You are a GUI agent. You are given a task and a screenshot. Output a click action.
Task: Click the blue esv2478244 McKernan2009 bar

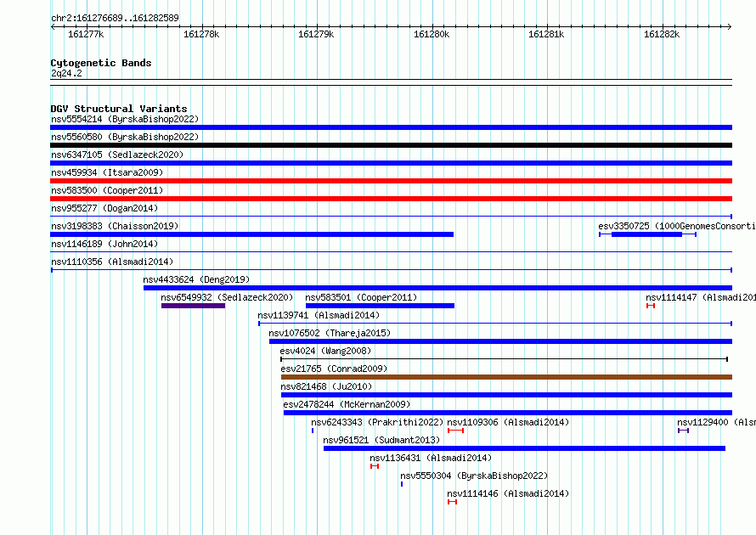tap(508, 413)
